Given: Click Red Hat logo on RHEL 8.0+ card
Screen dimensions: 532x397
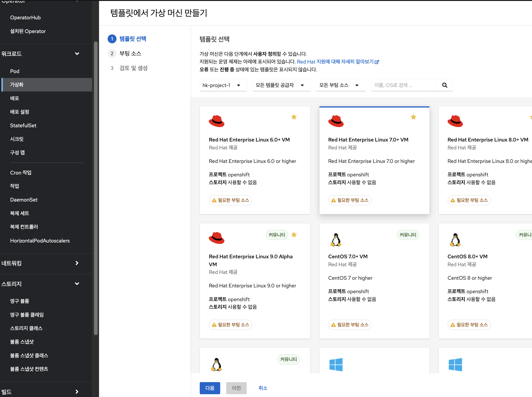Looking at the screenshot, I should tap(455, 121).
